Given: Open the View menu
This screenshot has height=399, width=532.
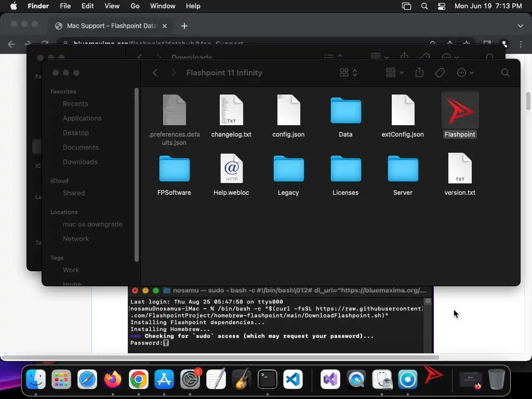Looking at the screenshot, I should (x=112, y=6).
